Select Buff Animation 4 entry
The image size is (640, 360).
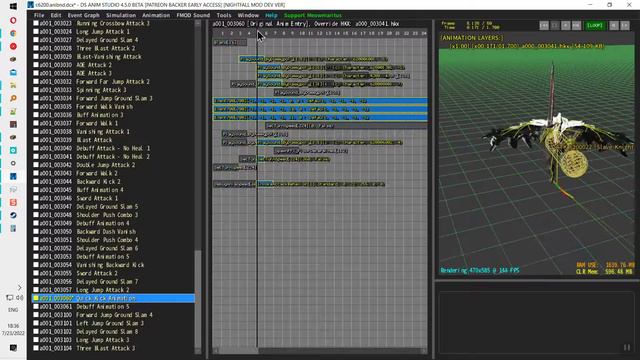tap(113, 190)
